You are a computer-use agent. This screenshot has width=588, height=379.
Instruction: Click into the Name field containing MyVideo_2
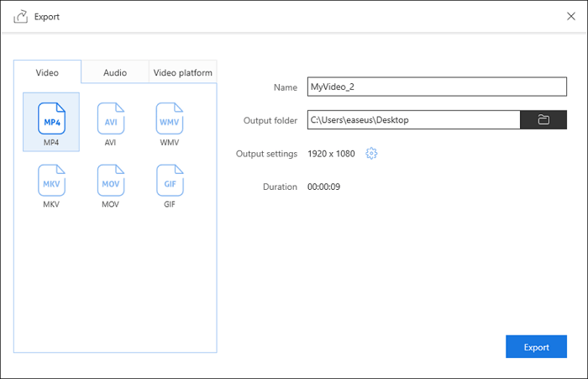[x=437, y=87]
